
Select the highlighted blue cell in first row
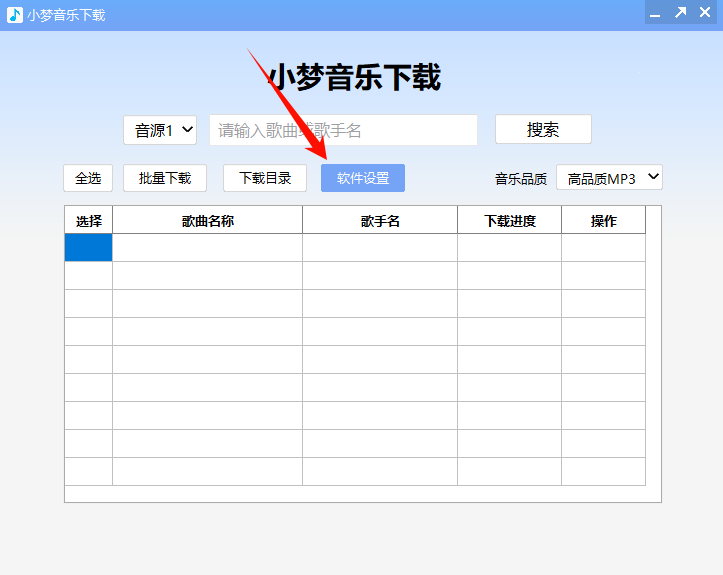(x=89, y=248)
